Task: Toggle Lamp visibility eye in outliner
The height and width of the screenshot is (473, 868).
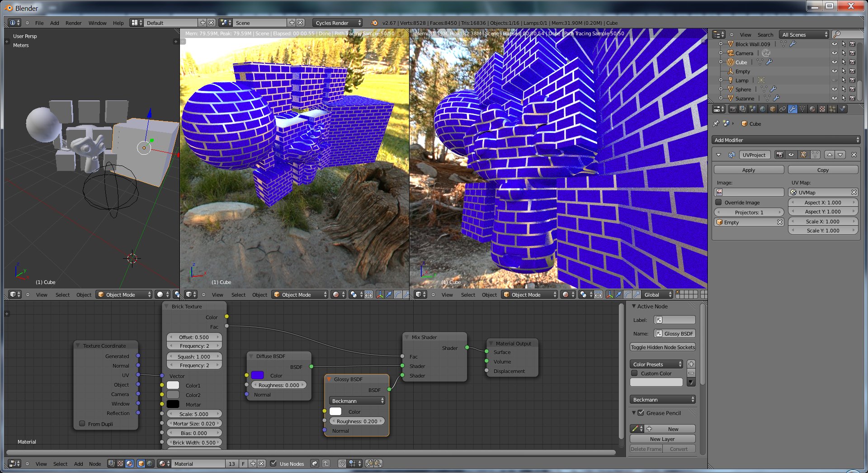Action: (x=835, y=80)
